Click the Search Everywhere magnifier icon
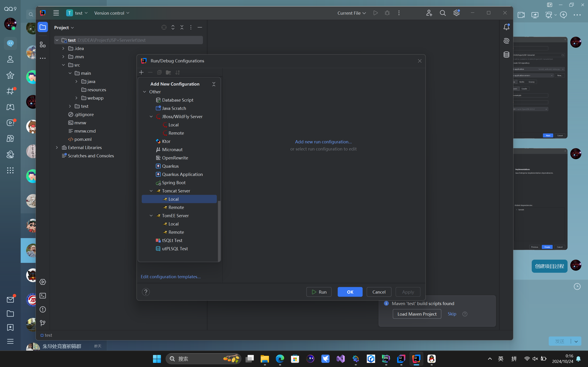 coord(443,13)
